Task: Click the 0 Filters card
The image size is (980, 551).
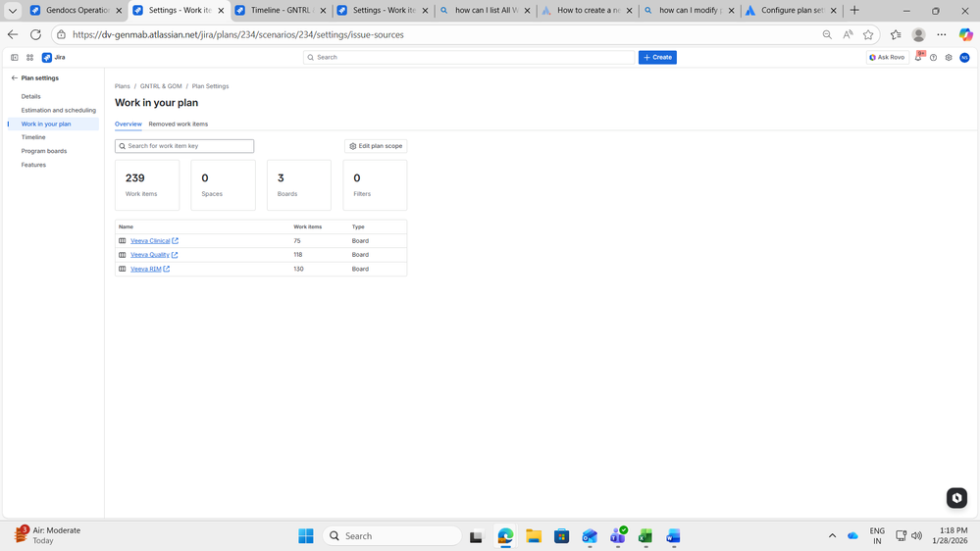Action: click(x=375, y=185)
